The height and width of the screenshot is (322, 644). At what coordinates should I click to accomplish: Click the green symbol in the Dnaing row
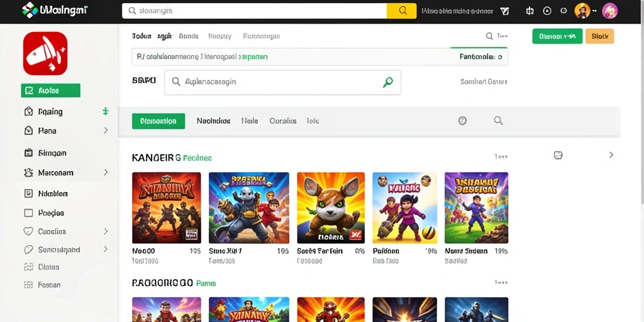(106, 111)
